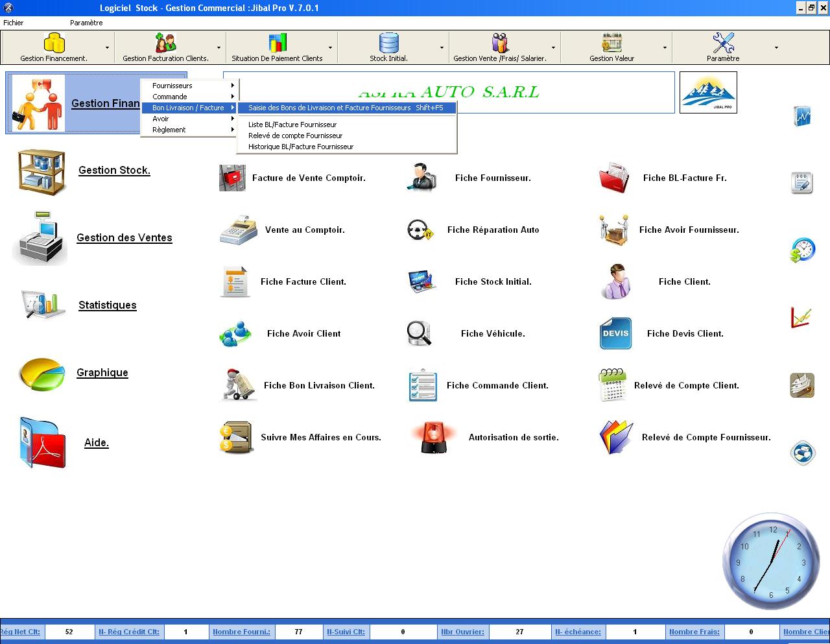
Task: Open Fournisseurs submenu in context menu
Action: tap(190, 86)
